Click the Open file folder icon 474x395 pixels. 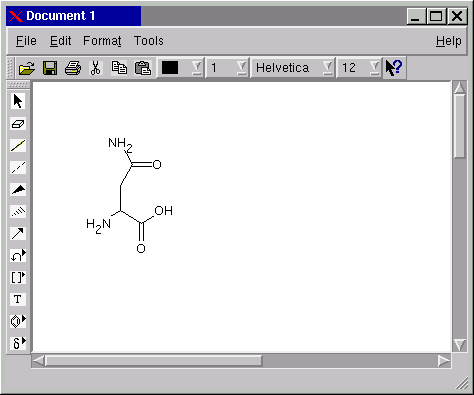coord(27,68)
